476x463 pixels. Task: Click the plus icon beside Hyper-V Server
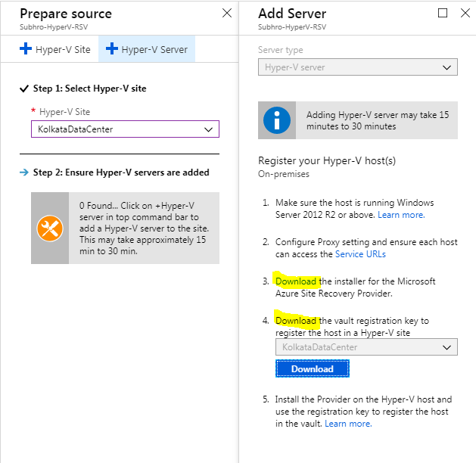(112, 48)
